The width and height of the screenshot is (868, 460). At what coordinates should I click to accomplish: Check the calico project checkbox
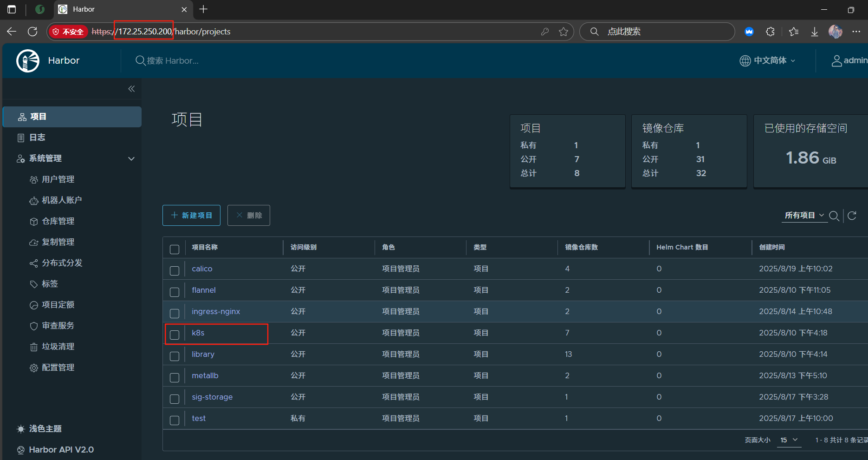point(175,271)
